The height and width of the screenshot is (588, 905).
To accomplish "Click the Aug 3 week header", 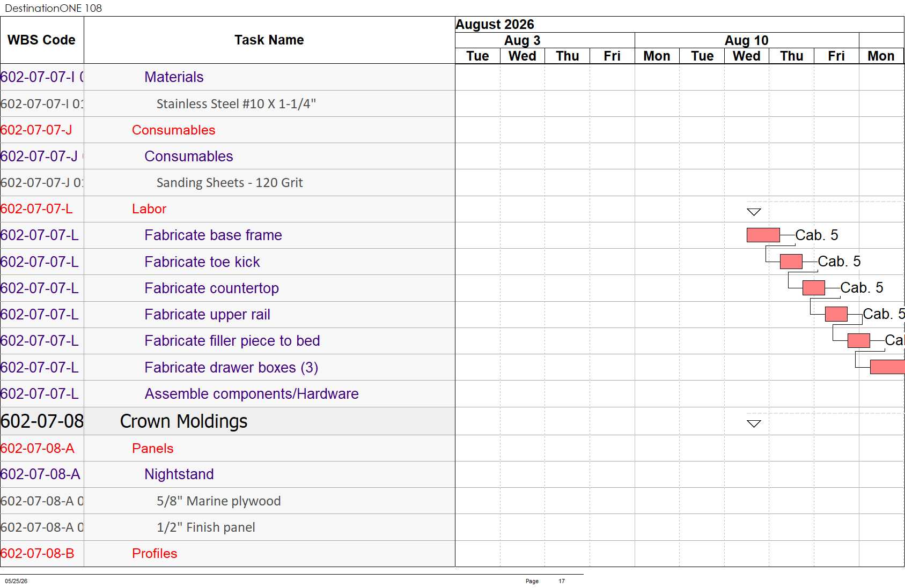I will (x=522, y=40).
